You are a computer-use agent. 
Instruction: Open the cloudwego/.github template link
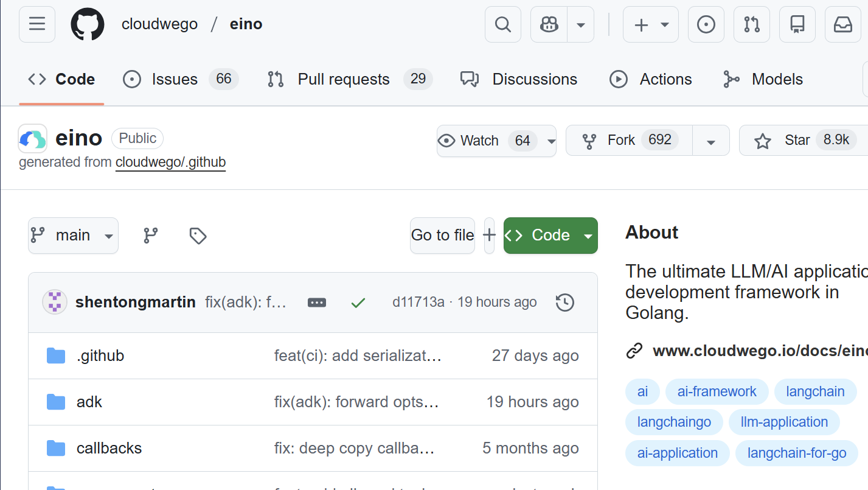coord(170,163)
